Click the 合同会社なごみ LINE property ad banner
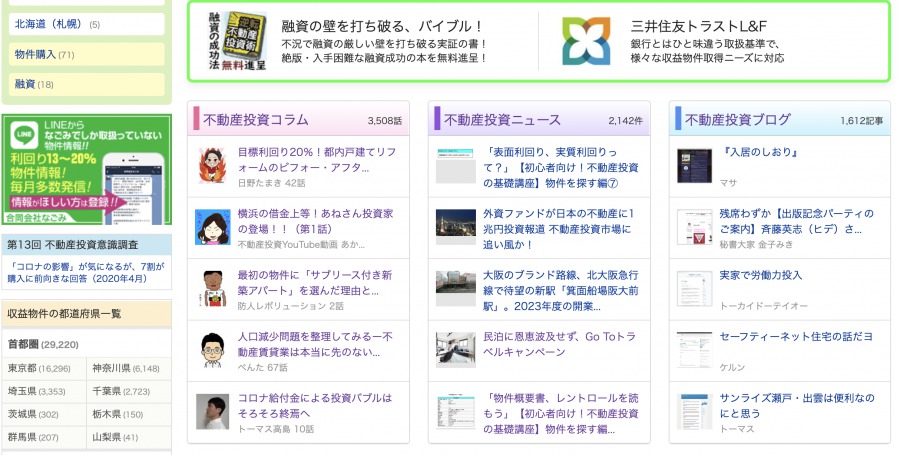 [87, 169]
